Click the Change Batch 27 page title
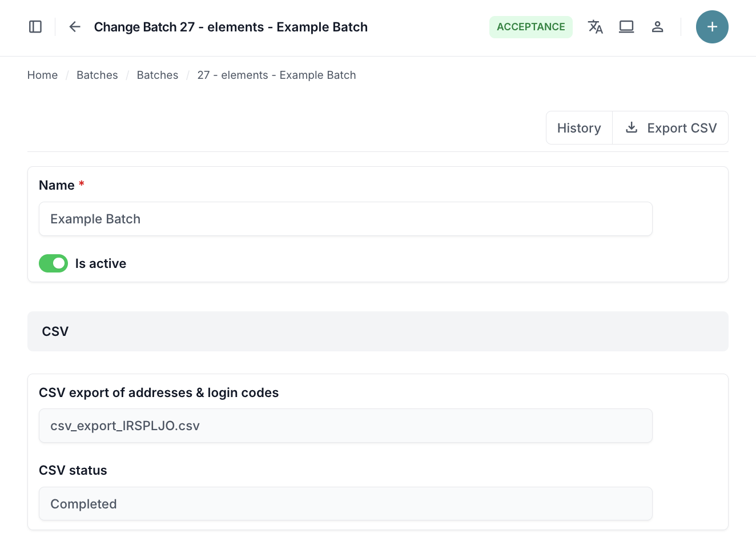 point(231,27)
